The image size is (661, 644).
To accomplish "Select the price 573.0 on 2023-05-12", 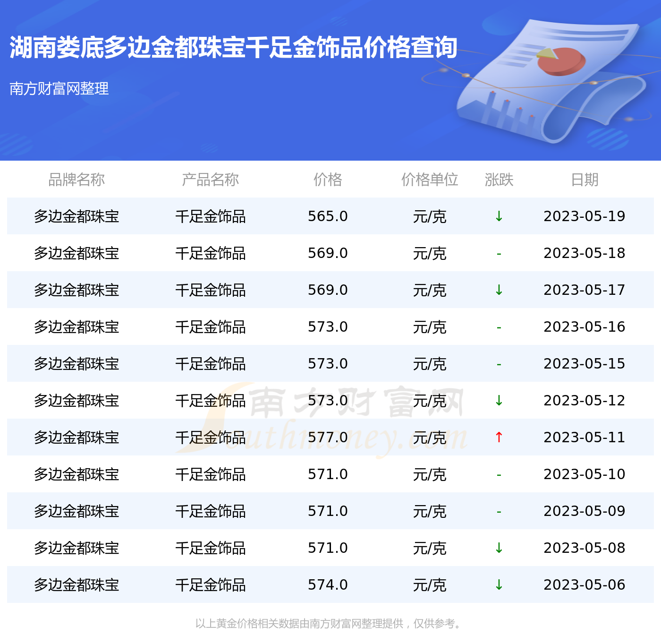I will [328, 401].
